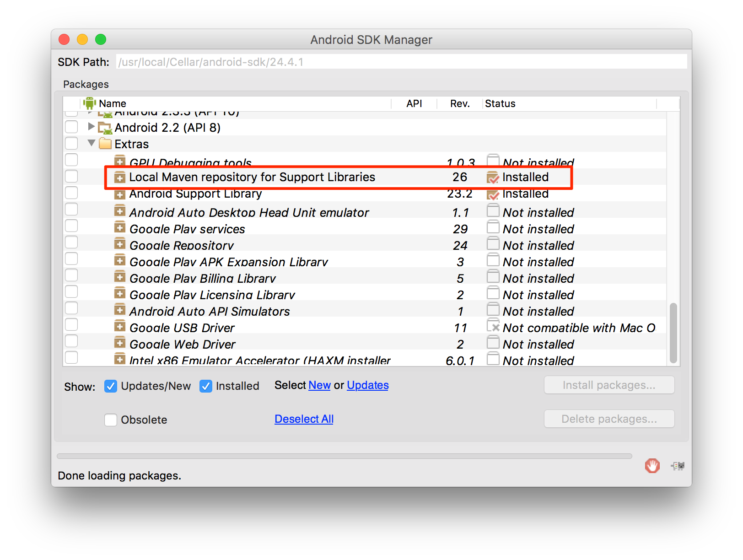
Task: Check the Google Web Driver row checkbox
Action: tap(71, 341)
